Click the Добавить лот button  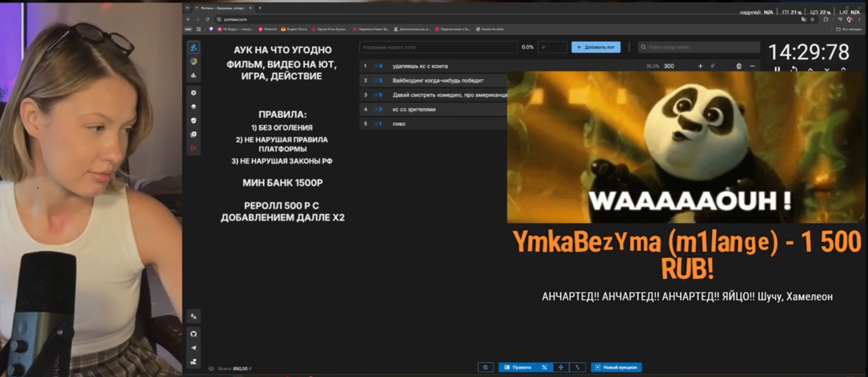click(596, 47)
